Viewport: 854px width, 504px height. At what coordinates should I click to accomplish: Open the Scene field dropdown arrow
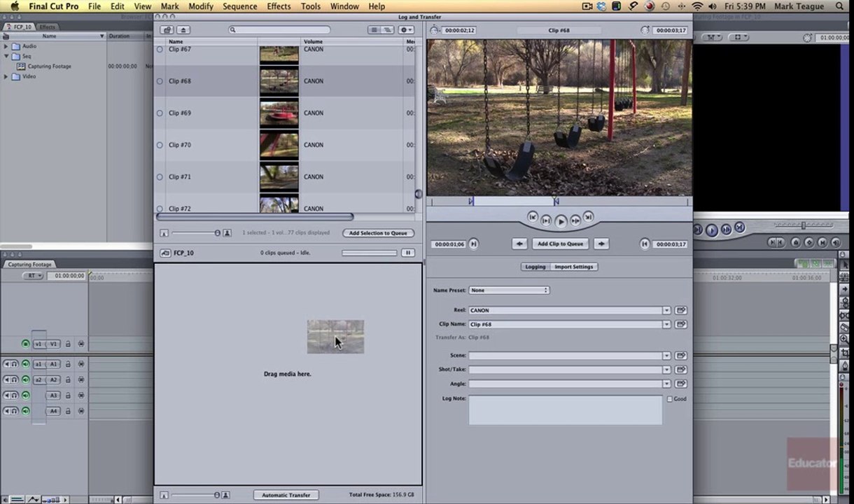(666, 356)
